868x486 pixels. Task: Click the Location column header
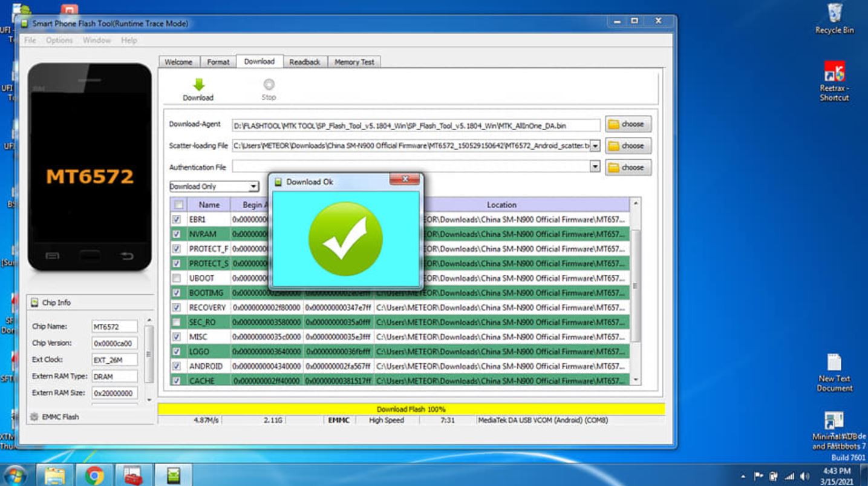tap(501, 205)
